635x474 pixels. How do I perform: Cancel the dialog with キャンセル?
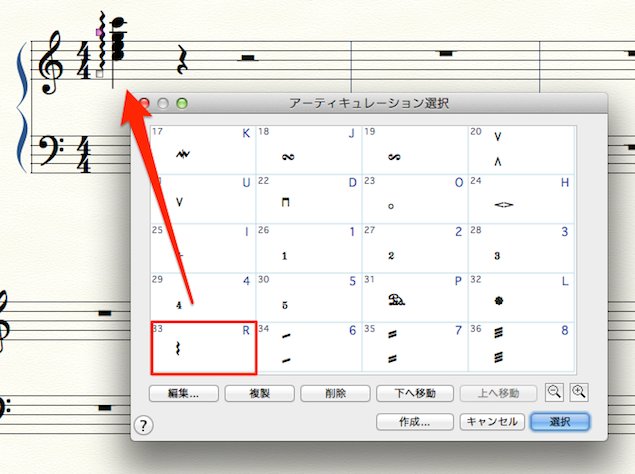(x=492, y=422)
